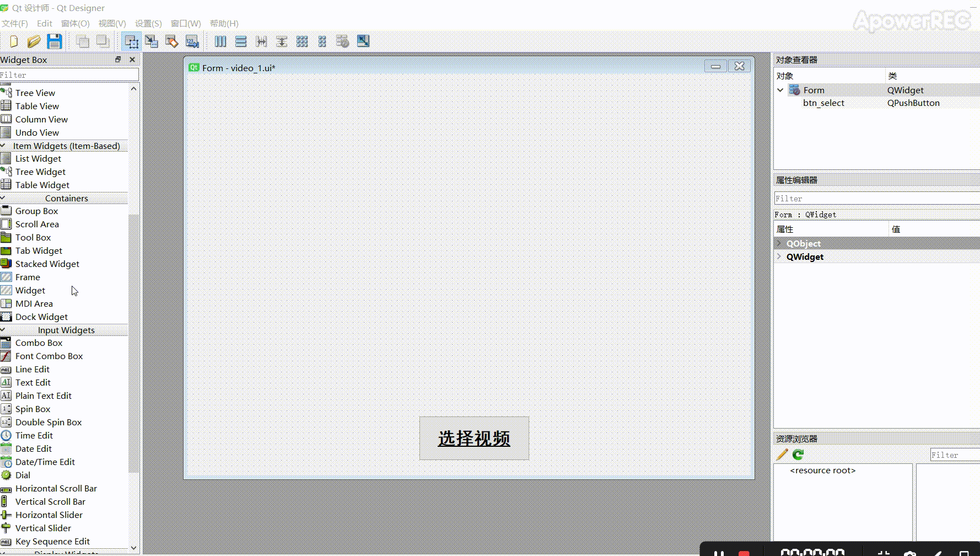This screenshot has height=556, width=980.
Task: Click the Adjust Size toolbar icon
Action: click(363, 41)
